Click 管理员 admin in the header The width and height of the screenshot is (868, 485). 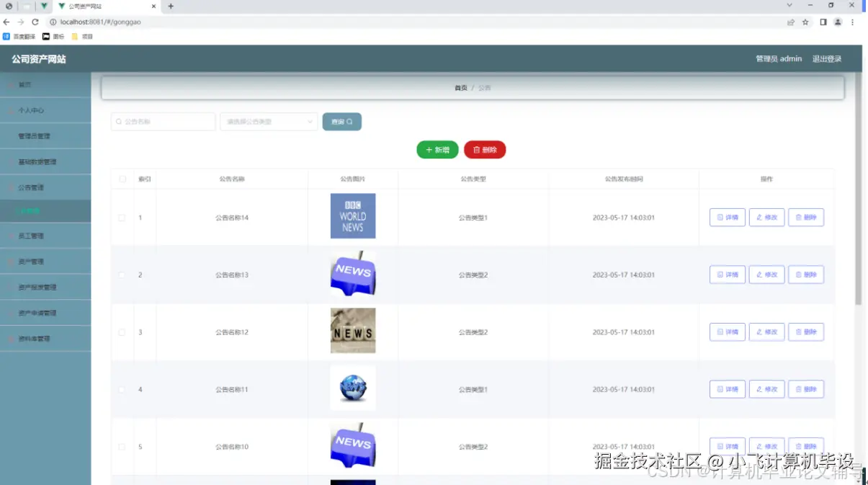click(779, 59)
